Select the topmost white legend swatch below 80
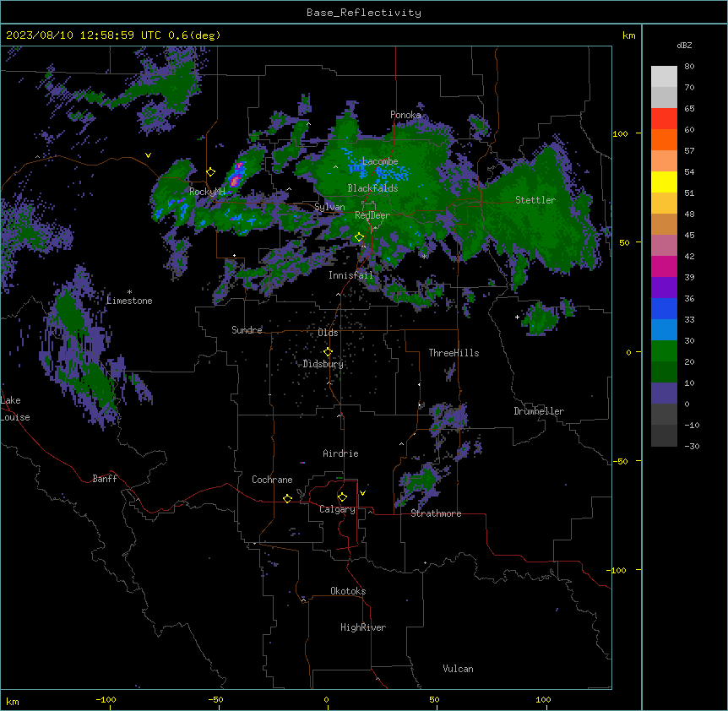The height and width of the screenshot is (711, 728). (664, 77)
